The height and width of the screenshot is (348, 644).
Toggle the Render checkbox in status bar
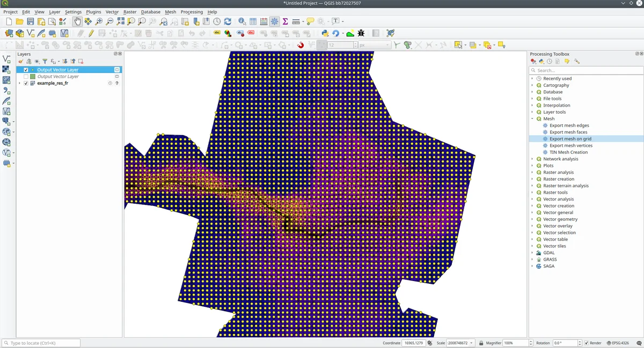point(586,343)
